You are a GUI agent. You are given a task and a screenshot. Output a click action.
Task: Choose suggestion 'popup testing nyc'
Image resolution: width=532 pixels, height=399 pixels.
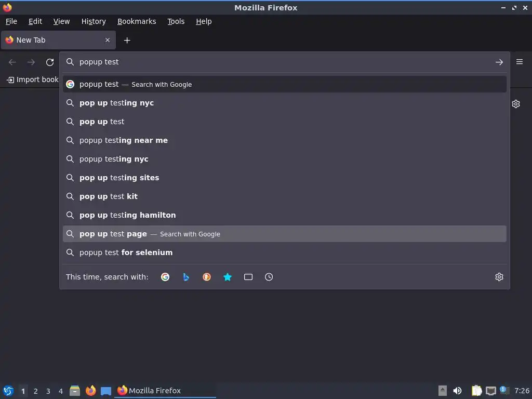pyautogui.click(x=285, y=159)
